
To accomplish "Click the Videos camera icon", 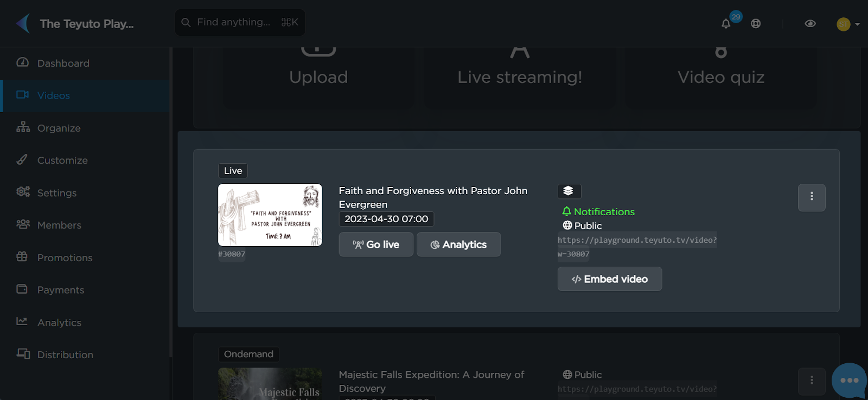I will tap(23, 94).
